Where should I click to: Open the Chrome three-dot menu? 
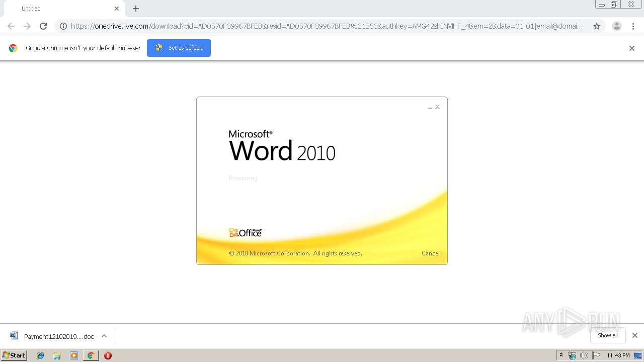pos(633,26)
